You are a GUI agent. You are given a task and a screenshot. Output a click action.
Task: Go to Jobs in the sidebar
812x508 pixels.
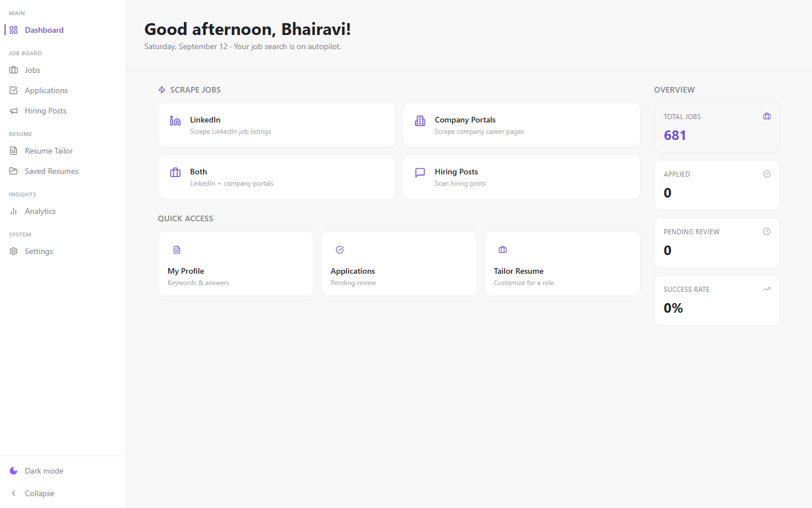[63, 70]
